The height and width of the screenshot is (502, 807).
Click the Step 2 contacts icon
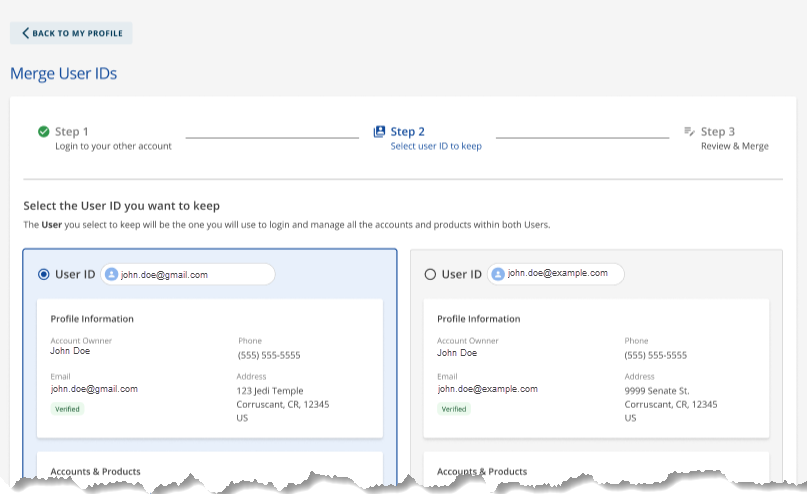[x=379, y=131]
